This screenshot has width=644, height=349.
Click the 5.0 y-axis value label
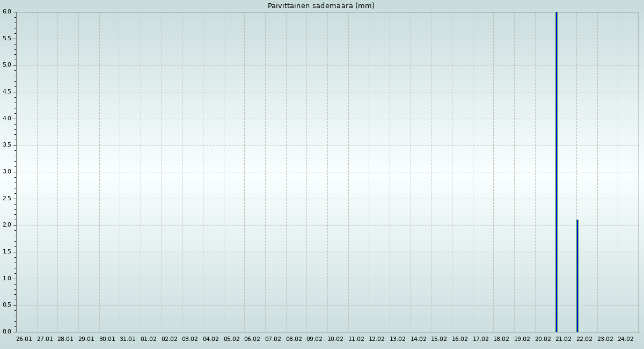click(x=6, y=65)
